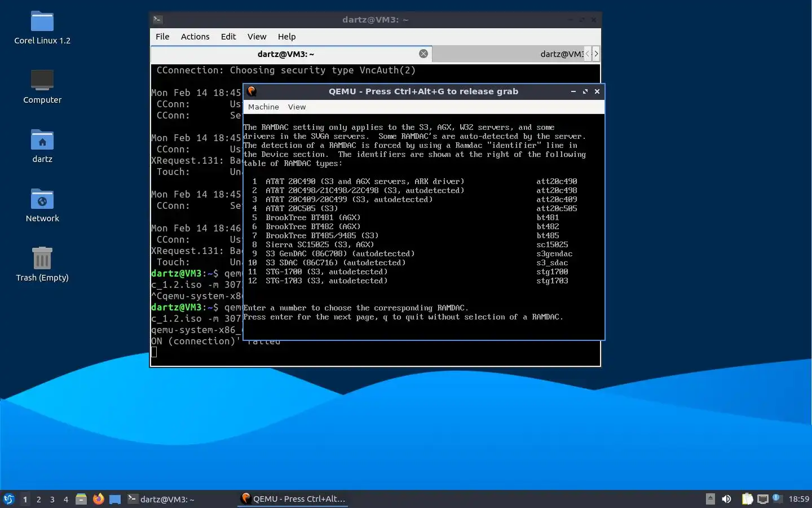
Task: Launch Firefox from the panel
Action: tap(98, 499)
